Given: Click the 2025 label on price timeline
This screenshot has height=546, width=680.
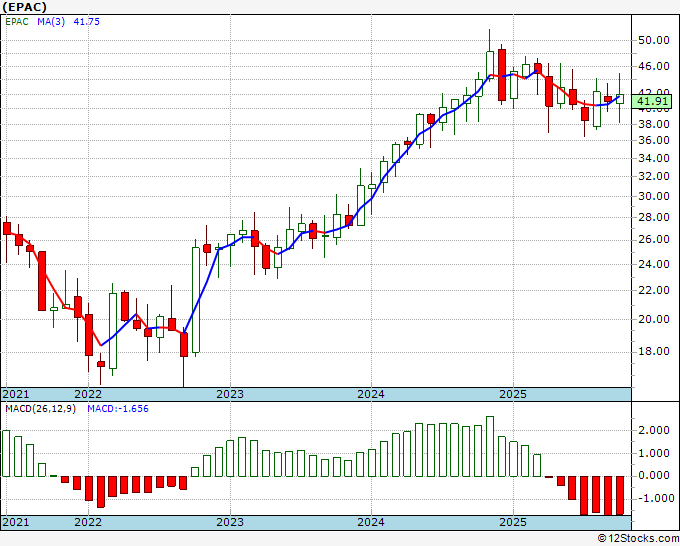Looking at the screenshot, I should [x=513, y=394].
